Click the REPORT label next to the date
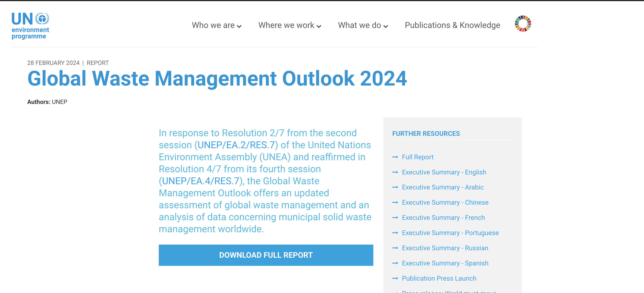Screen dimensions: 644x293 98,63
